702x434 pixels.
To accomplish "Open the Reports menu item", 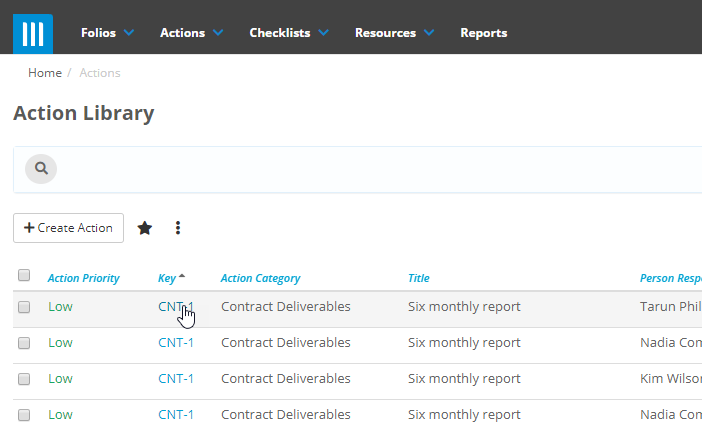I will 483,33.
